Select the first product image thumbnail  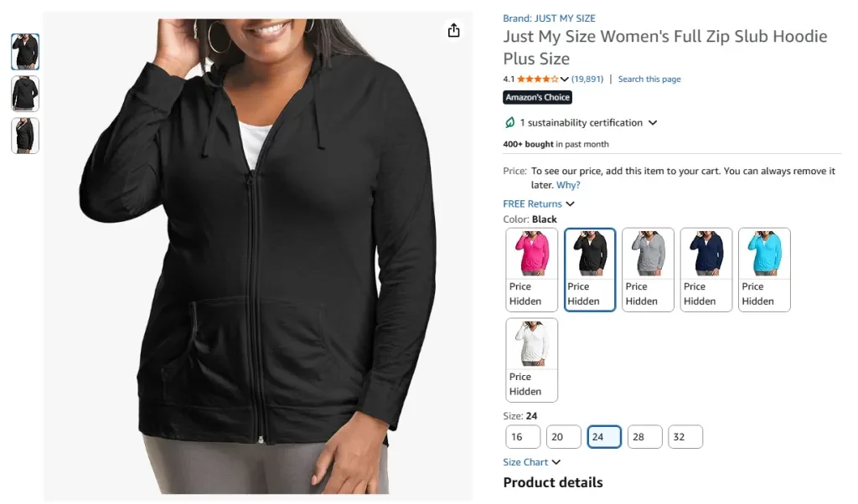[x=24, y=51]
